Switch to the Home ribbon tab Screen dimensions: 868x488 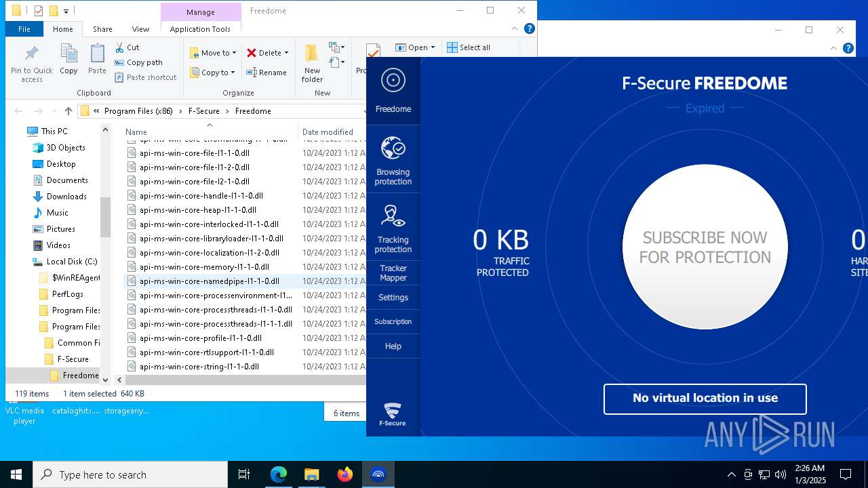(x=63, y=29)
